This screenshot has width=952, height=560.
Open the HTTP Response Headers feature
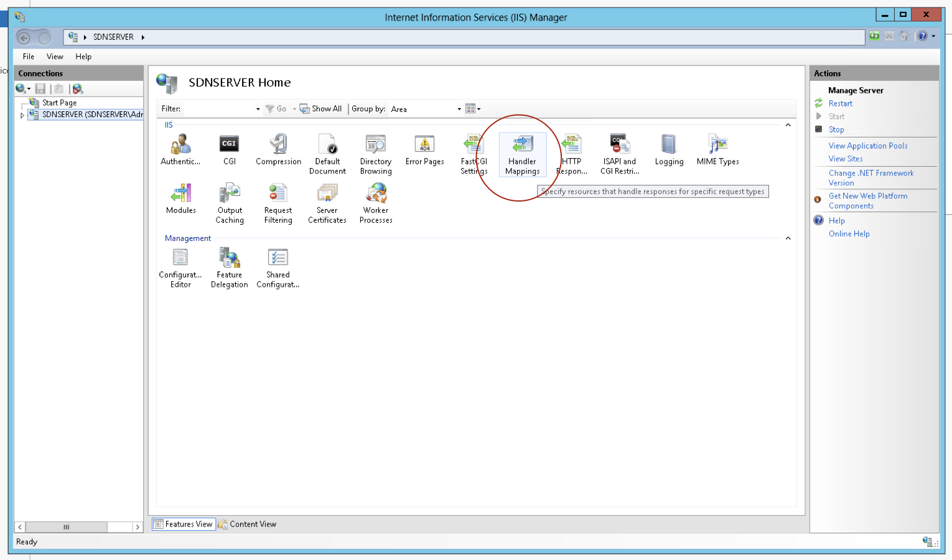(571, 154)
